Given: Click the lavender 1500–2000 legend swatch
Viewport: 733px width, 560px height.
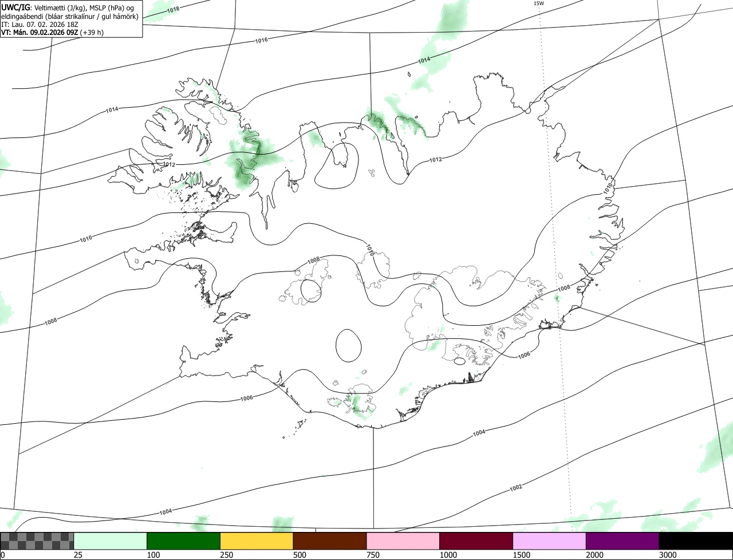Looking at the screenshot, I should [x=550, y=541].
